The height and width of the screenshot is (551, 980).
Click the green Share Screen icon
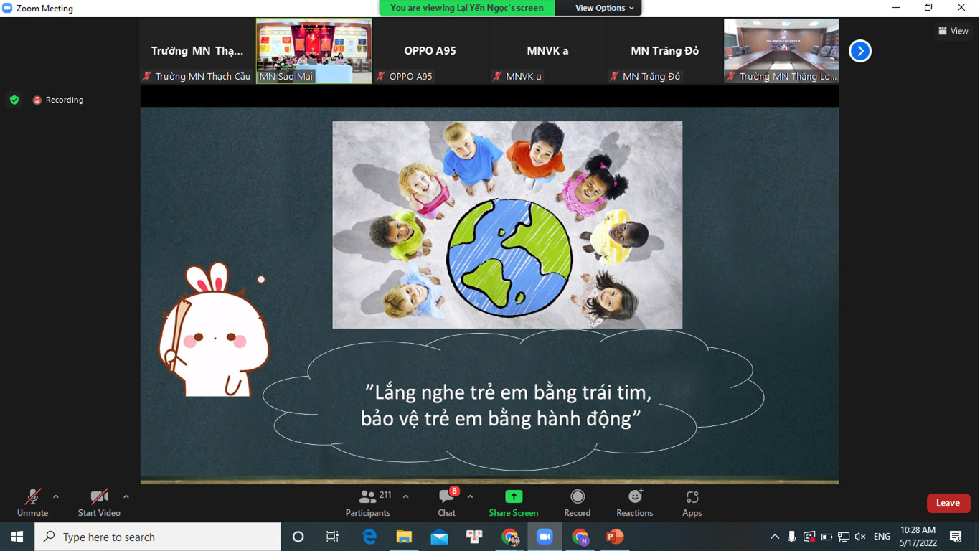point(514,496)
